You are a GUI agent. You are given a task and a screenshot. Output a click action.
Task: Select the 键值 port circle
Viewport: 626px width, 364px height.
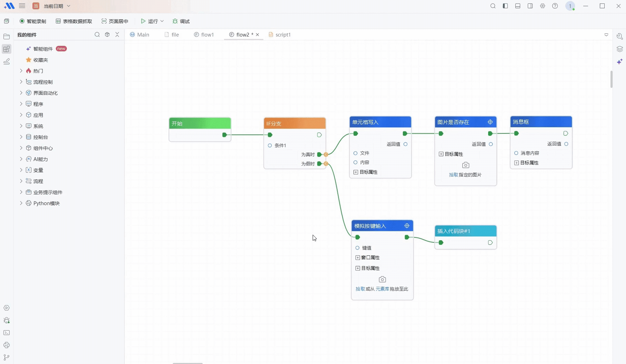click(x=357, y=248)
